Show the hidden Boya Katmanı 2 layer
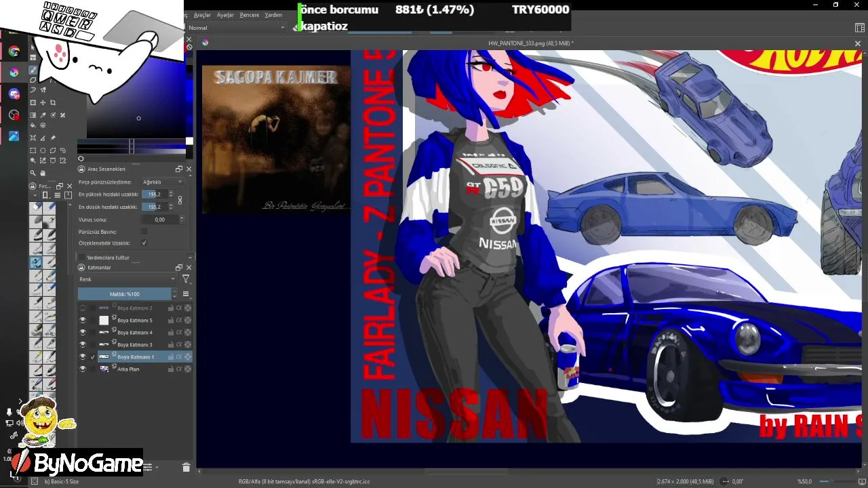 pyautogui.click(x=83, y=308)
